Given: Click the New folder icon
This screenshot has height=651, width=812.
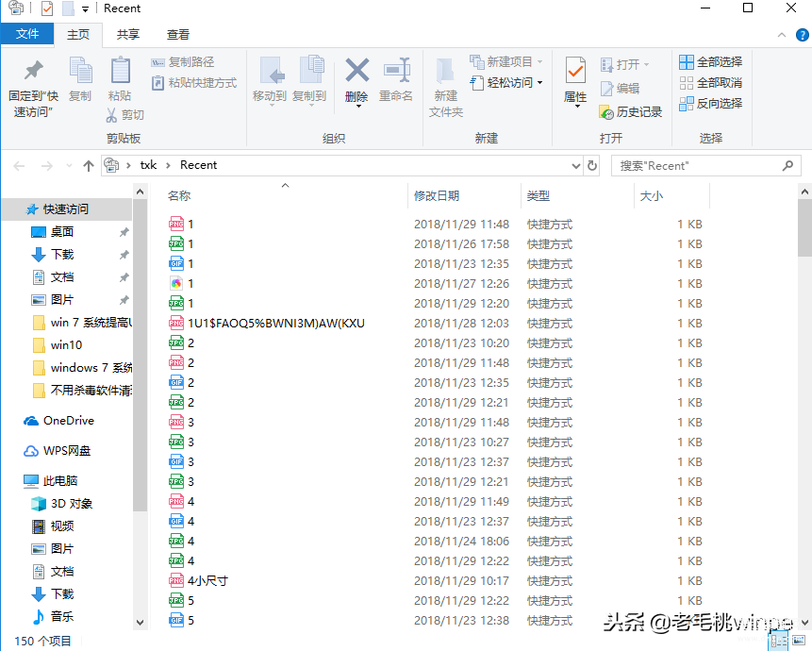Looking at the screenshot, I should tap(445, 71).
